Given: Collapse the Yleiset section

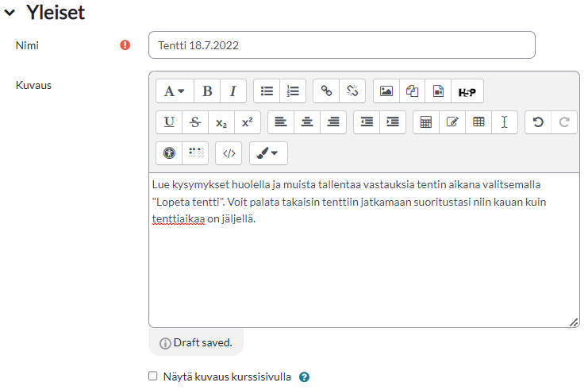Looking at the screenshot, I should [x=10, y=13].
